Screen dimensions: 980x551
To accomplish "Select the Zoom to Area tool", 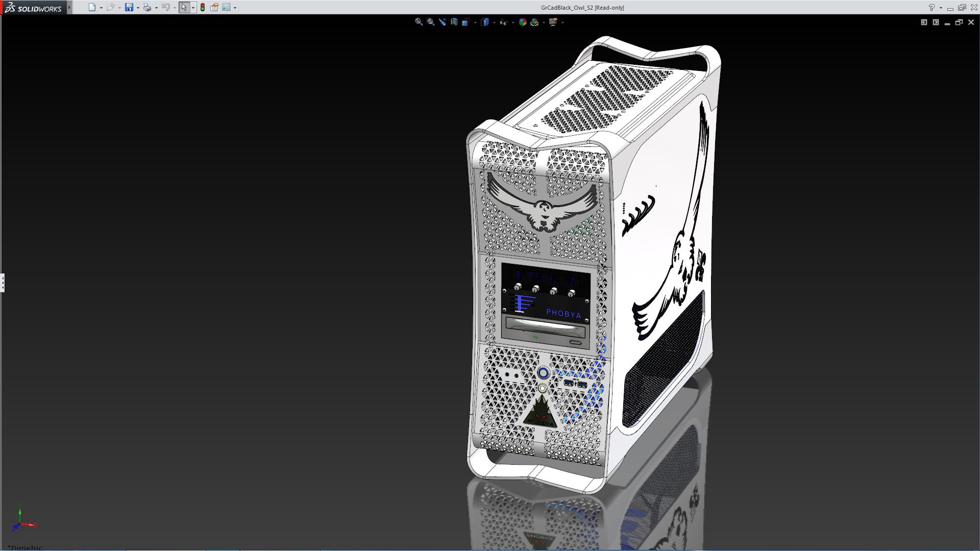I will pos(430,22).
